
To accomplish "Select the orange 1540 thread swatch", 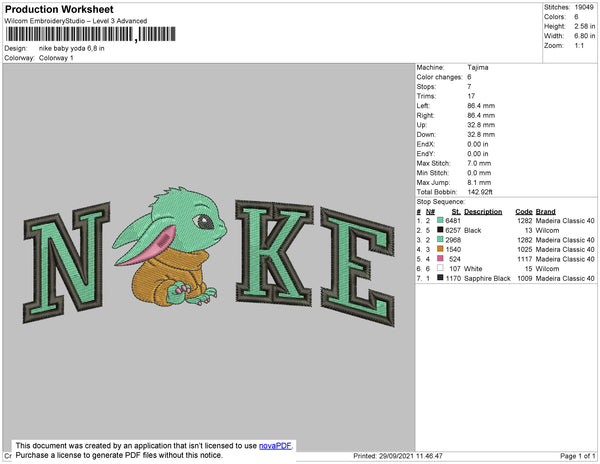I will point(440,249).
